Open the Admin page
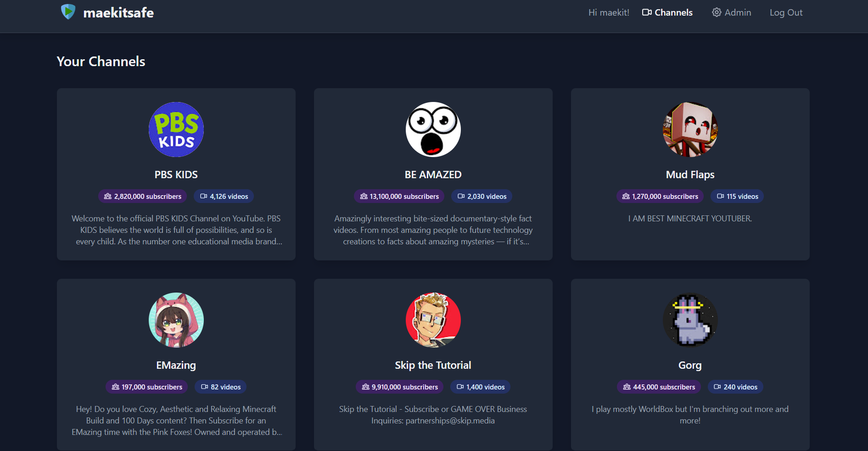Screen dimensions: 868x451 (x=732, y=12)
